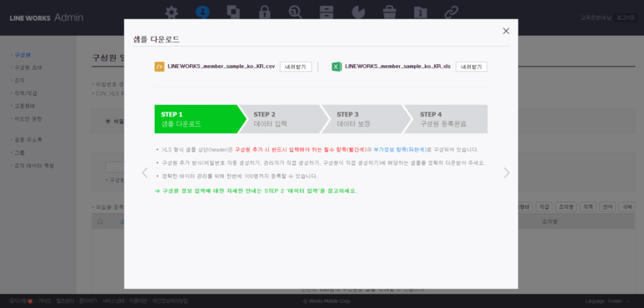644x308 pixels.
Task: Go to STEP 2 데이터 입력
Action: [283, 119]
